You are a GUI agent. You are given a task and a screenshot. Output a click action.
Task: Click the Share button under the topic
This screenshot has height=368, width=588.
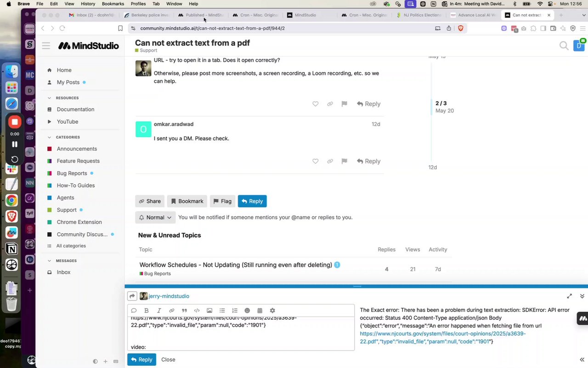click(x=150, y=201)
